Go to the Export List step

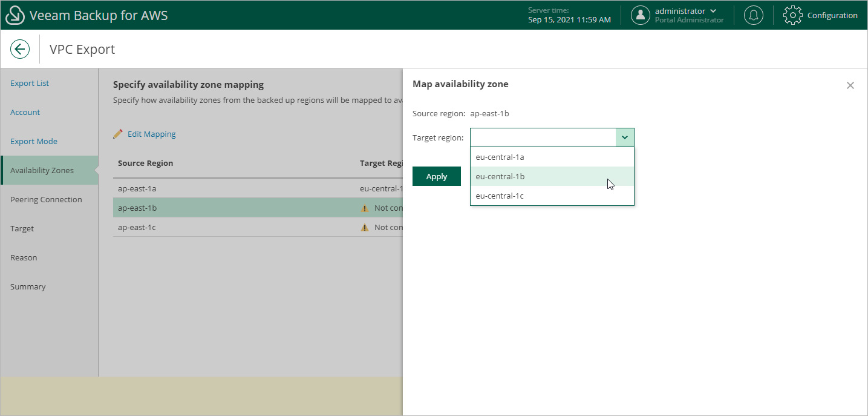pyautogui.click(x=30, y=84)
